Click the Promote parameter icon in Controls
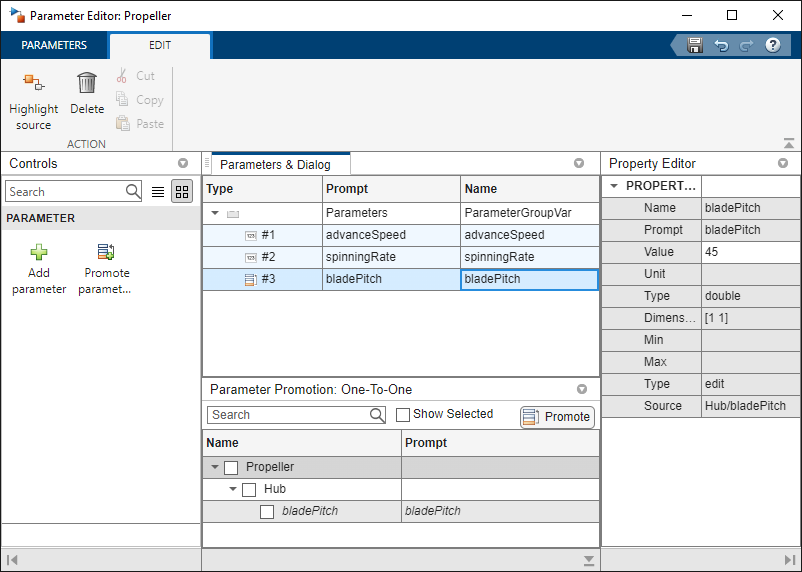 (106, 252)
